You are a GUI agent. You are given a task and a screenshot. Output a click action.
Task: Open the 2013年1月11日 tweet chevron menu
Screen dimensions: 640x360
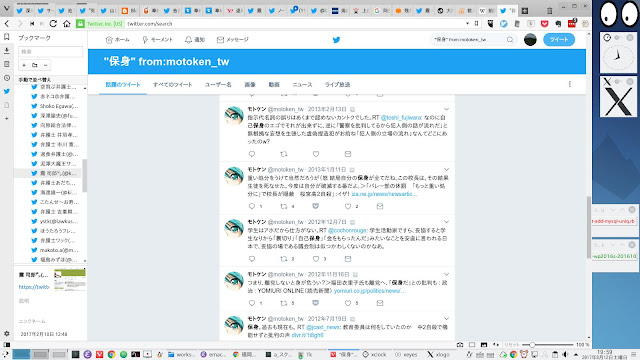pos(447,169)
